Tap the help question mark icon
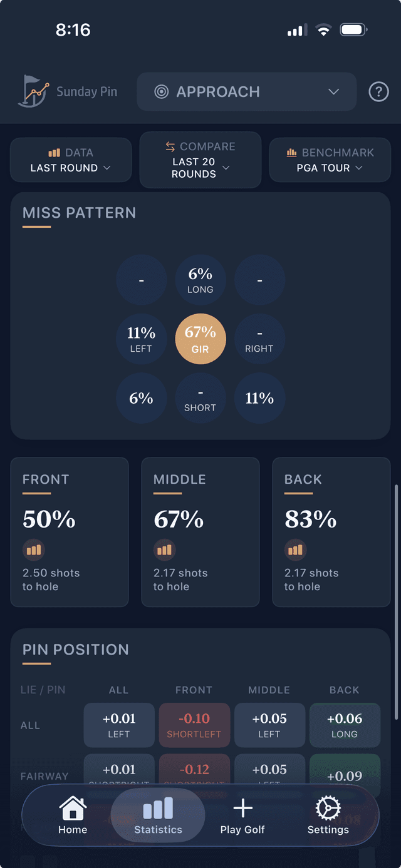The image size is (401, 868). [x=378, y=92]
